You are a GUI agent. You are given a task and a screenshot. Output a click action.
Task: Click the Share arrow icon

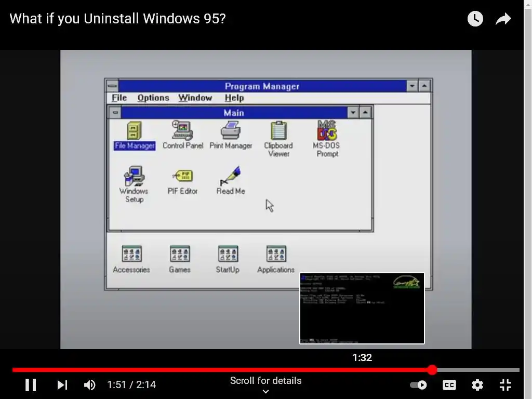pyautogui.click(x=503, y=19)
